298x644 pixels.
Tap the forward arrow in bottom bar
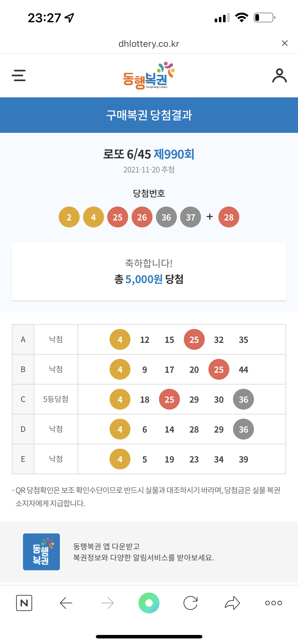[x=108, y=603]
